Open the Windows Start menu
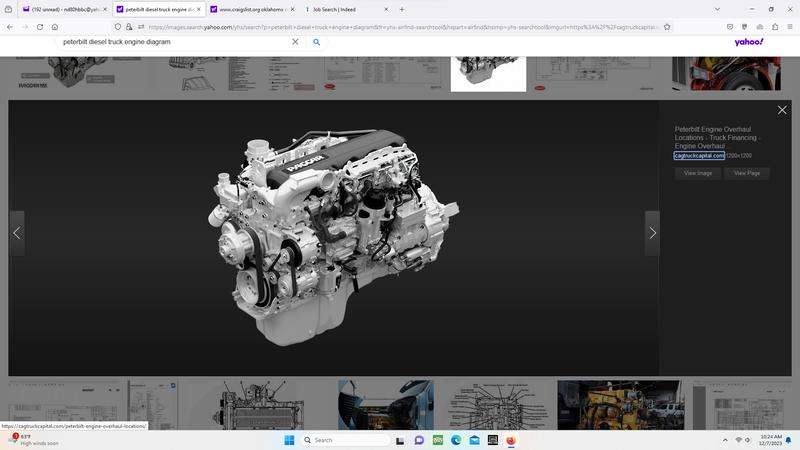The width and height of the screenshot is (800, 450). 289,440
